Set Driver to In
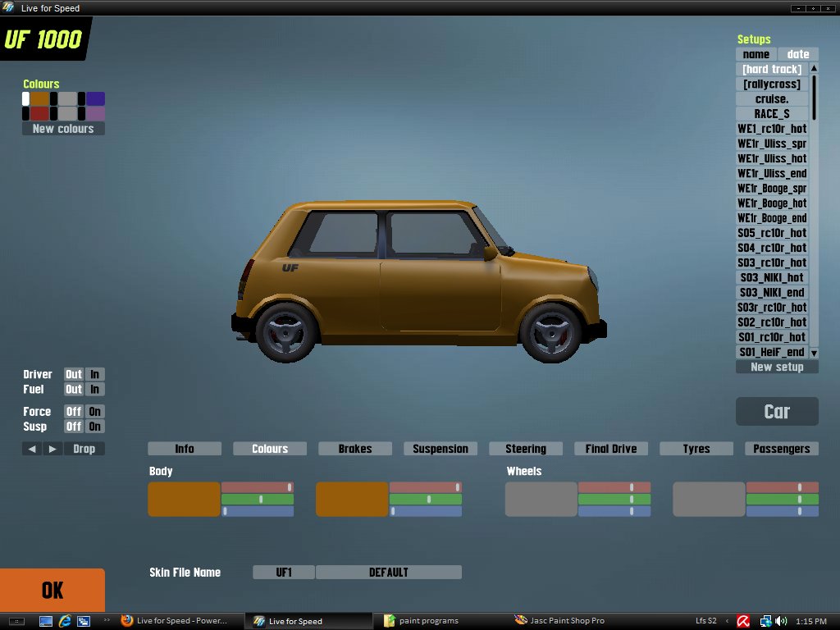The height and width of the screenshot is (630, 840). pyautogui.click(x=95, y=374)
